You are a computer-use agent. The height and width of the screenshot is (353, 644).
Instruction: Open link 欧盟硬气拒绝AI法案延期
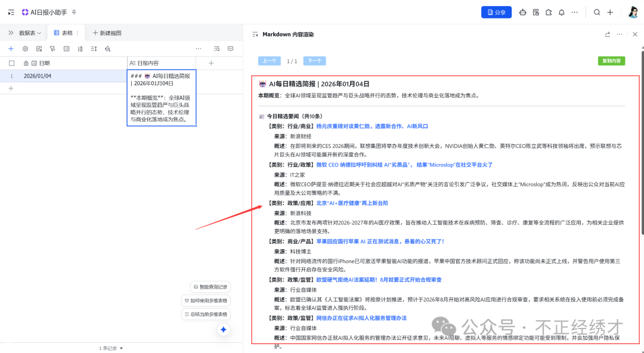[379, 280]
